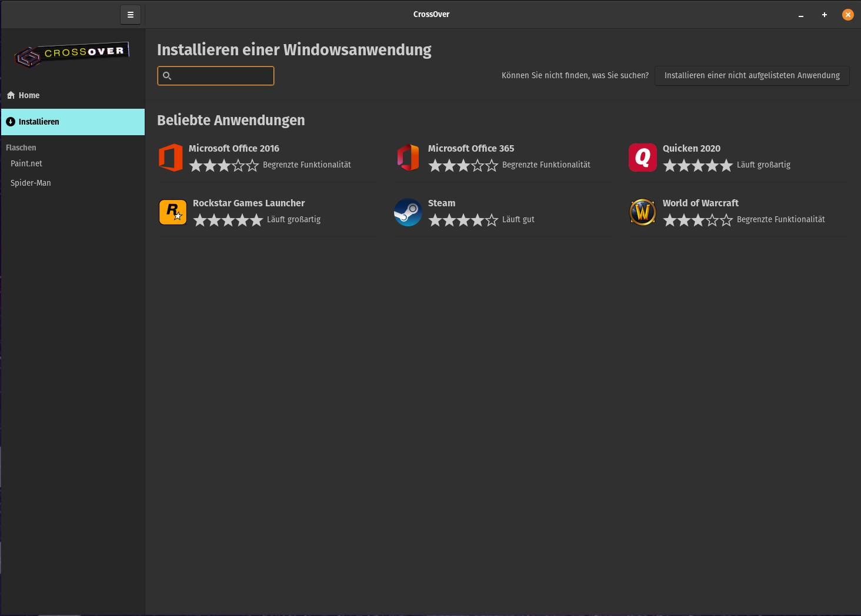Click the Flaschen section header
861x616 pixels.
click(x=21, y=148)
